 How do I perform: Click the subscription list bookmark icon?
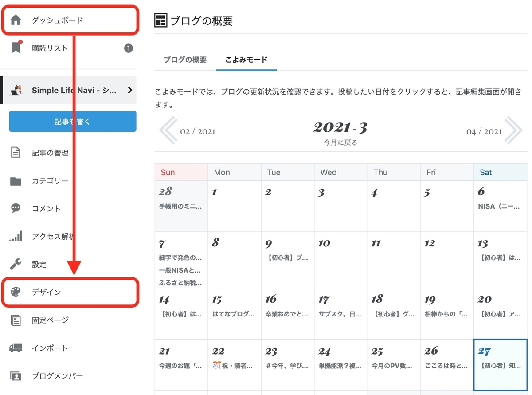(x=16, y=47)
